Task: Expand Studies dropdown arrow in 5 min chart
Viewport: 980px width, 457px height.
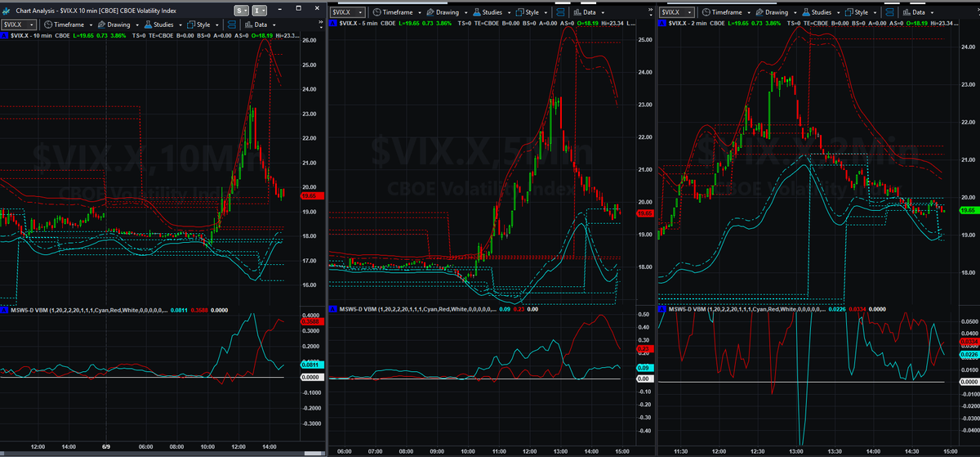Action: click(x=509, y=13)
